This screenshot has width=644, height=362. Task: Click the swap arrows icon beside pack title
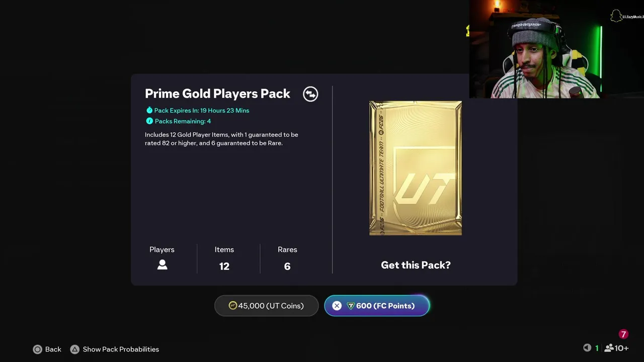pos(310,94)
